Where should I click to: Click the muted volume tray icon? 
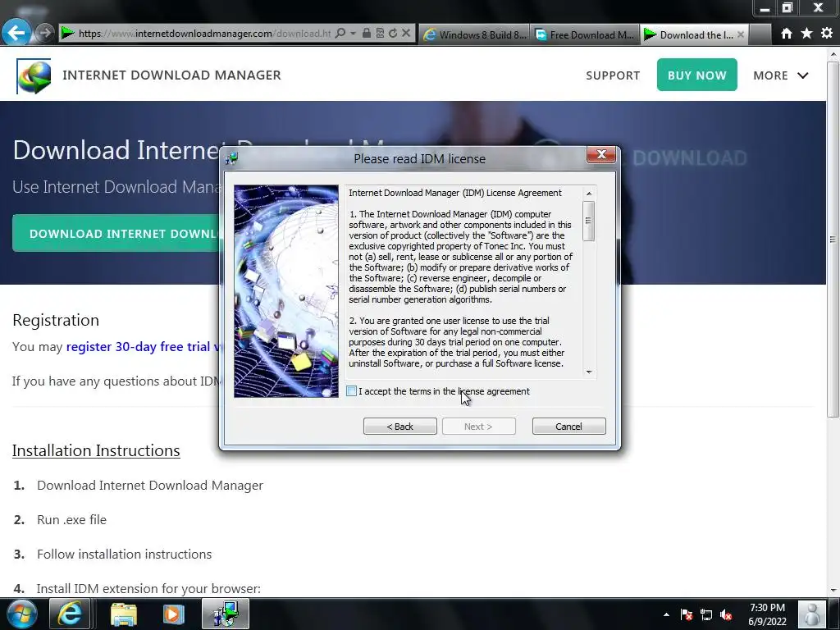coord(726,615)
